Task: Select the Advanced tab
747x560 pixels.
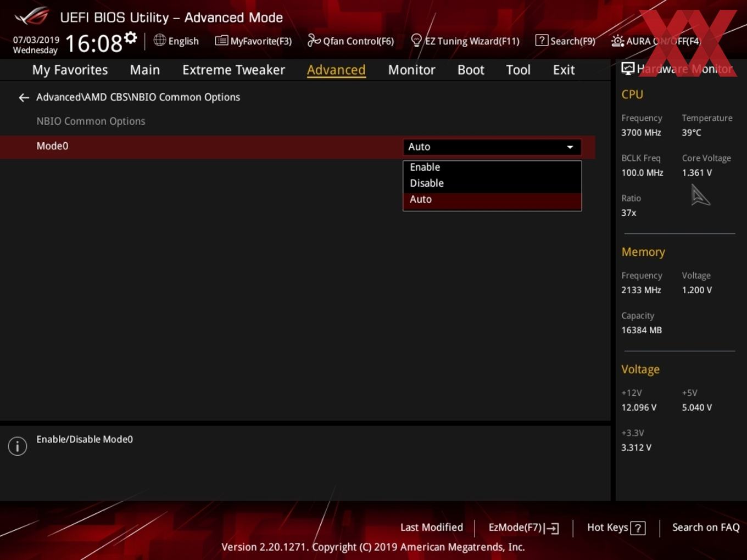Action: [336, 70]
